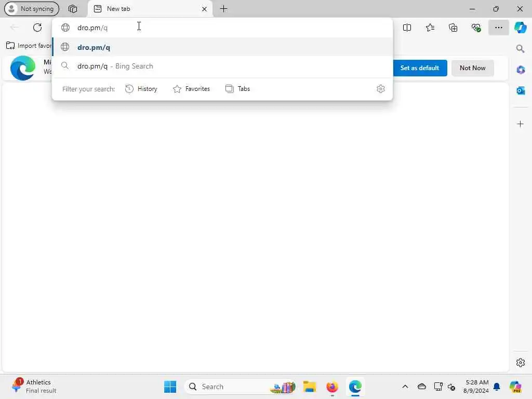Open the Not syncing profile button

pyautogui.click(x=32, y=9)
